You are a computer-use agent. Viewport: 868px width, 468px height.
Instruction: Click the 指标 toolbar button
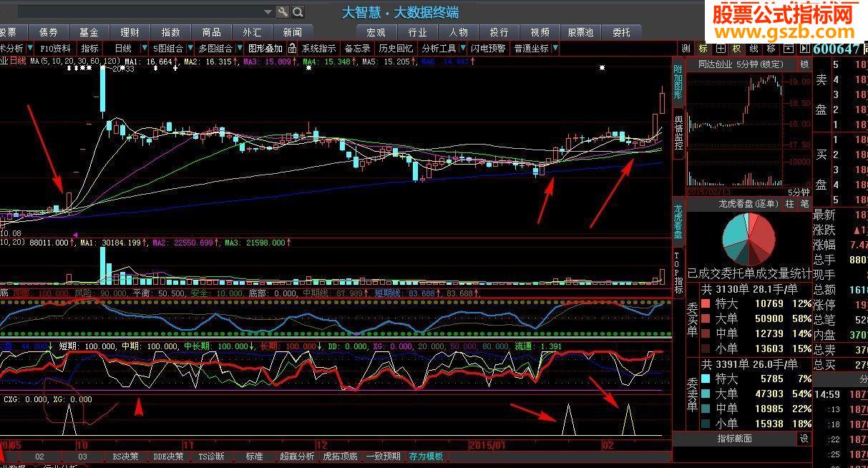click(x=90, y=49)
